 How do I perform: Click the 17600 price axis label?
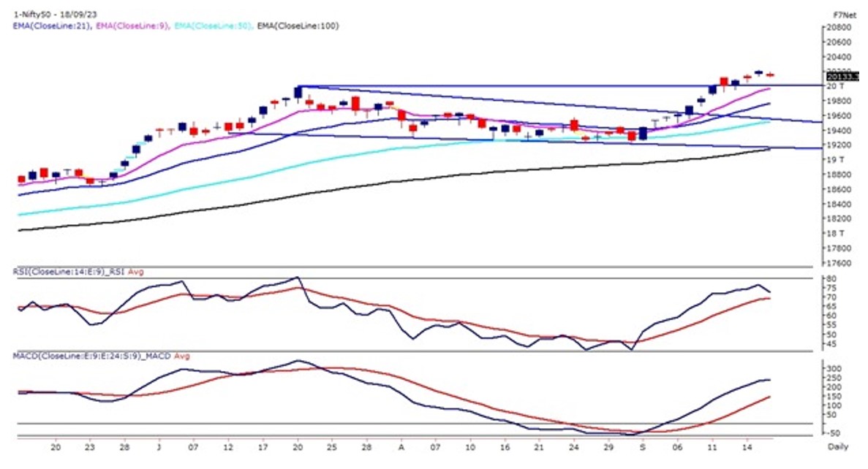coord(839,263)
